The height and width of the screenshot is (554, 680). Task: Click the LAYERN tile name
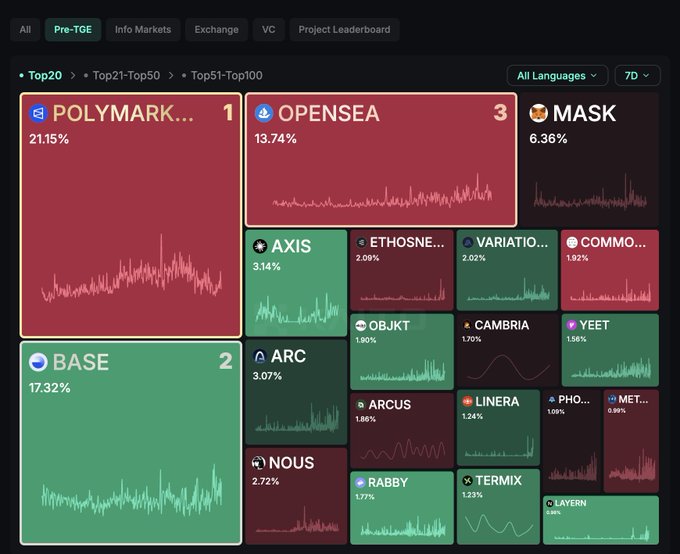point(570,503)
